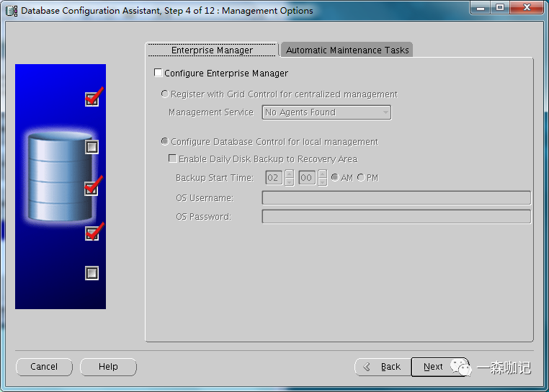Maximize the Database Configuration Assistant window
This screenshot has height=392, width=549.
(500, 7)
